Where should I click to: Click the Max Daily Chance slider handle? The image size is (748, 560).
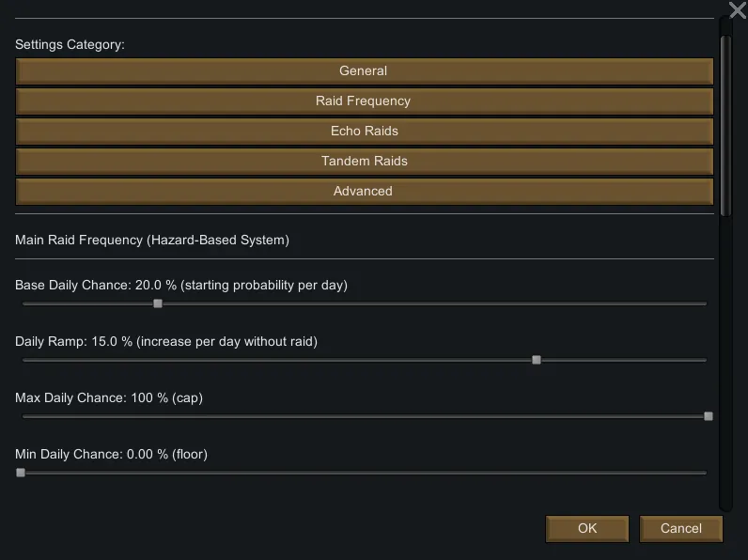[709, 416]
